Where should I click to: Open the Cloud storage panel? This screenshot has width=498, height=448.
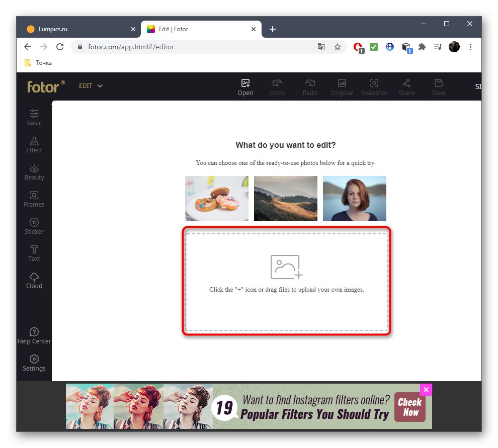coord(34,280)
